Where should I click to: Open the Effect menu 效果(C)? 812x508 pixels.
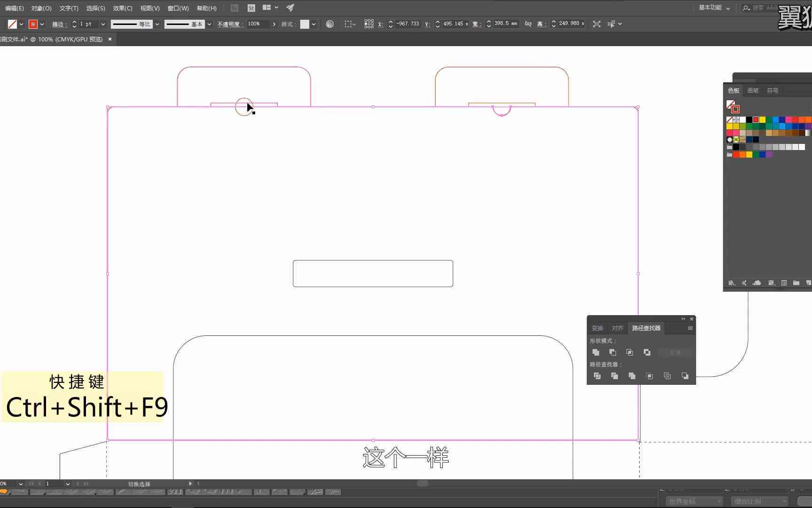[123, 8]
